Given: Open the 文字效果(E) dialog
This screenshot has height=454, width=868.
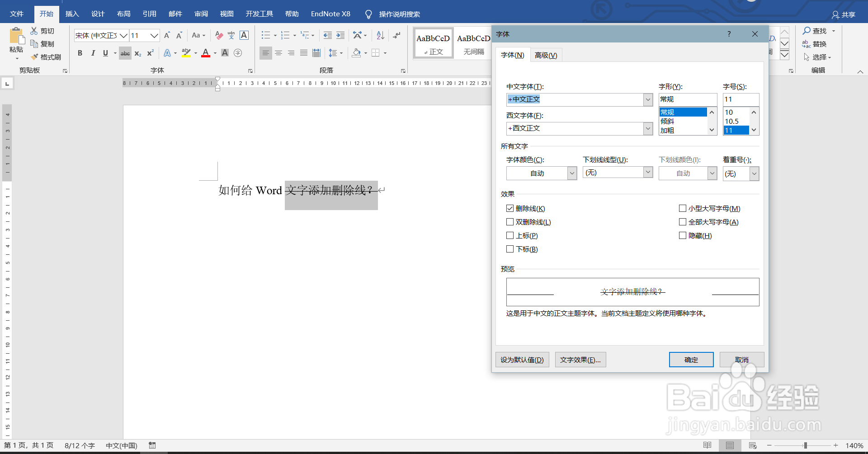Looking at the screenshot, I should pyautogui.click(x=580, y=359).
